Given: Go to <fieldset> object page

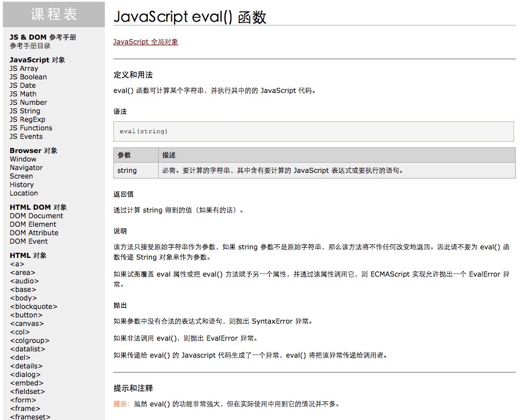Looking at the screenshot, I should coord(28,392).
